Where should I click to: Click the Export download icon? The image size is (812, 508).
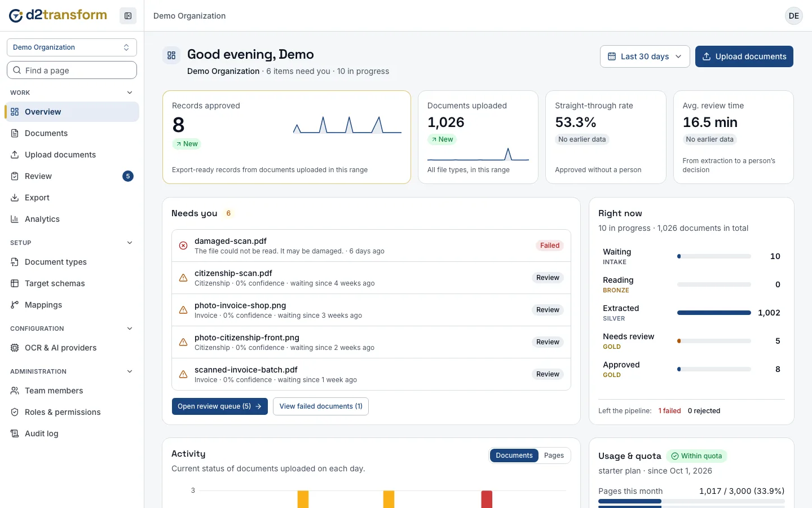point(15,198)
